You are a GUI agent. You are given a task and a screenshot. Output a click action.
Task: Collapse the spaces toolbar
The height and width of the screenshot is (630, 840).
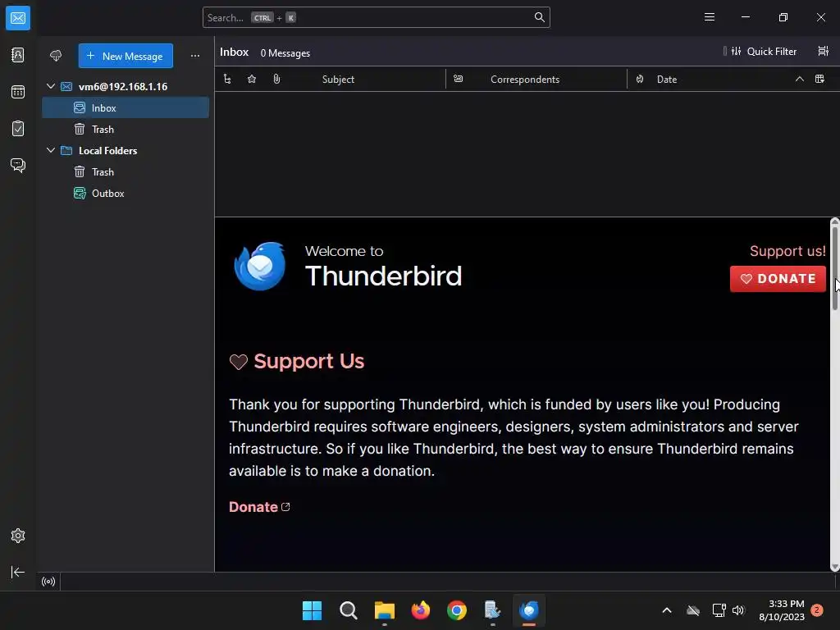[18, 572]
